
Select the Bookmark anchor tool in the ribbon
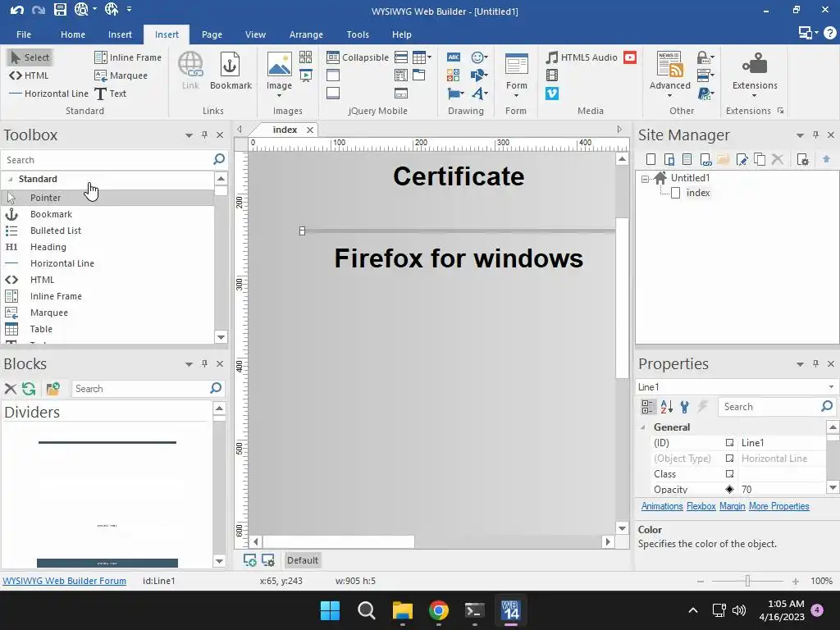point(231,71)
